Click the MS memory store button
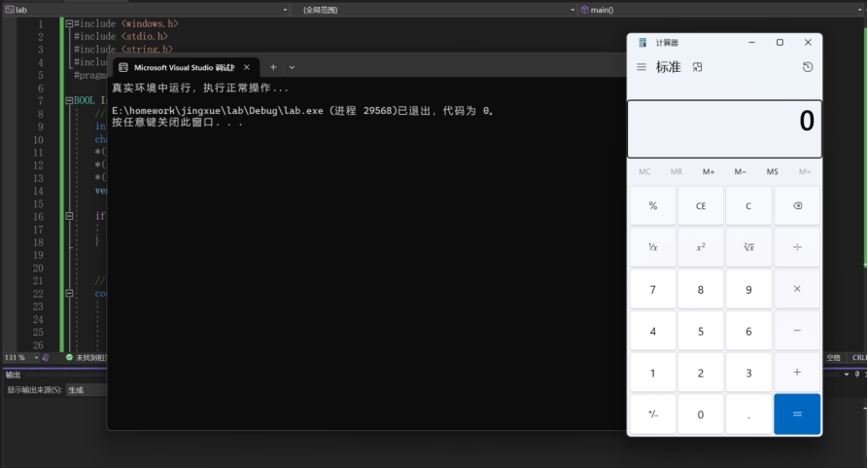Viewport: 868px width, 469px height. 772,172
